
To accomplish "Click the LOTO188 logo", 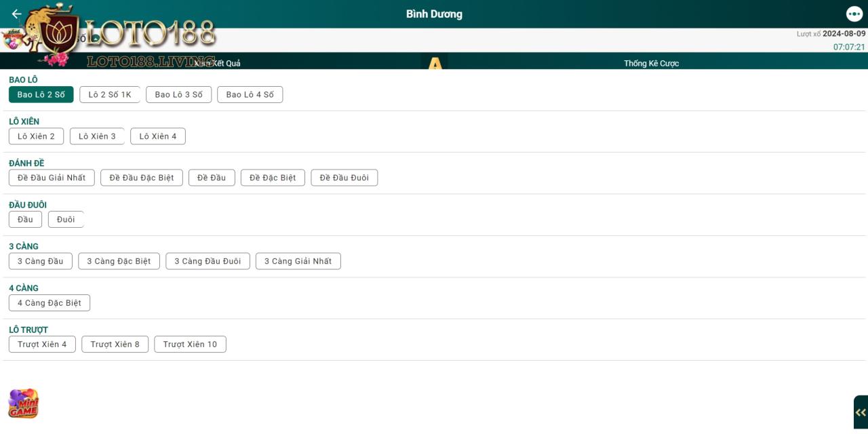I will click(125, 35).
